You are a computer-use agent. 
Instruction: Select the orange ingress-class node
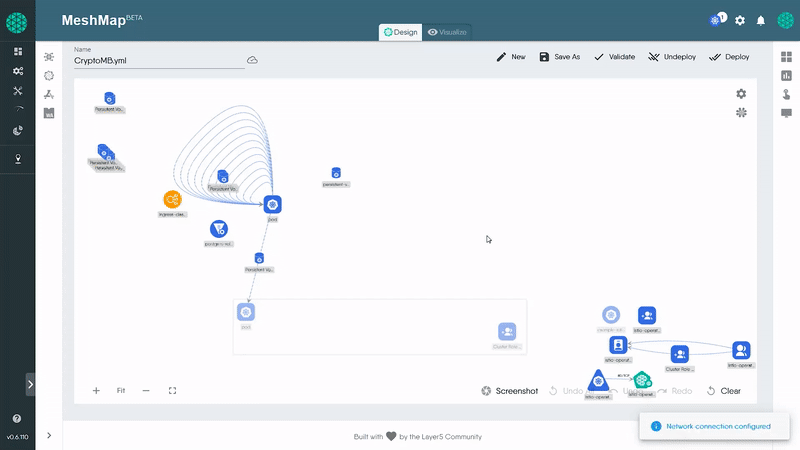172,199
